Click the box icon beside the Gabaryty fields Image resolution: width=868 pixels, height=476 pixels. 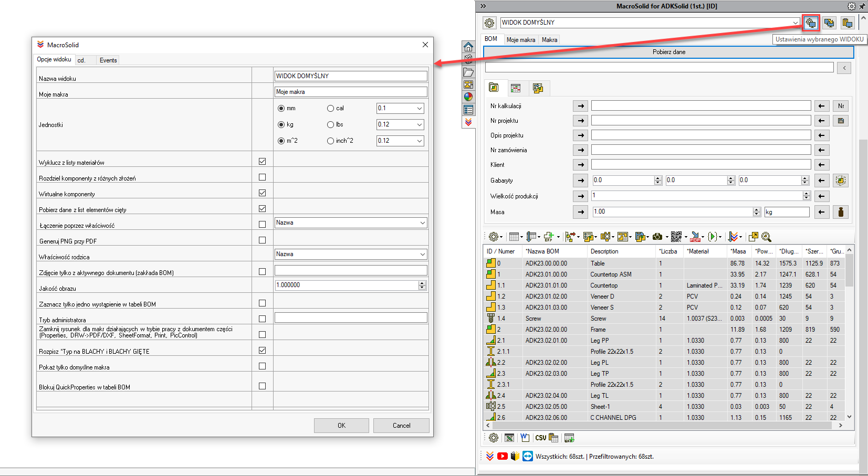tap(841, 181)
